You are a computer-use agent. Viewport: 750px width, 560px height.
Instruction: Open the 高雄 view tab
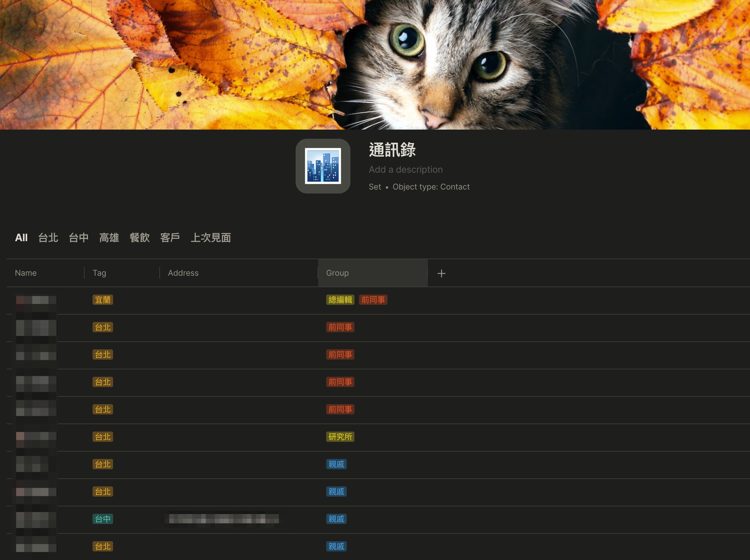click(x=109, y=237)
